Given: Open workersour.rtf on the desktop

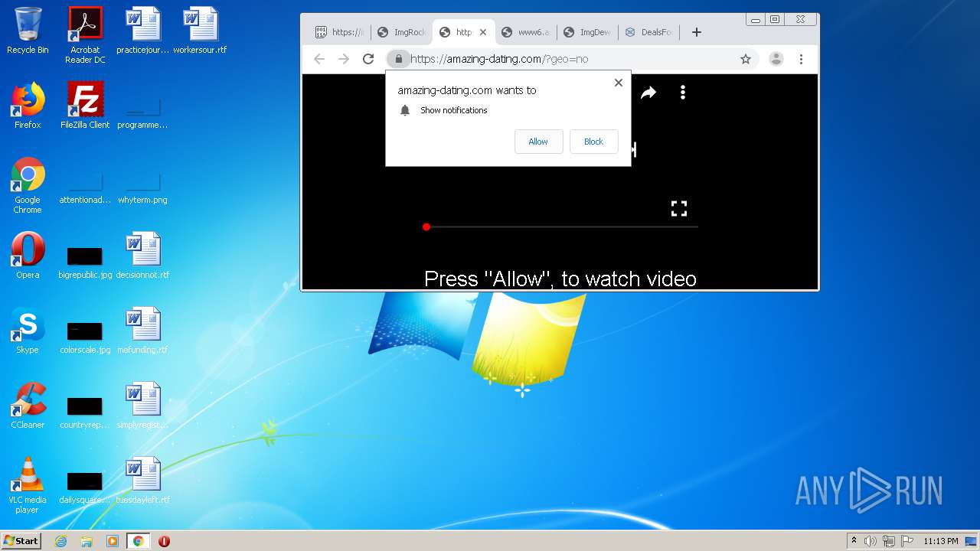Looking at the screenshot, I should click(x=200, y=31).
